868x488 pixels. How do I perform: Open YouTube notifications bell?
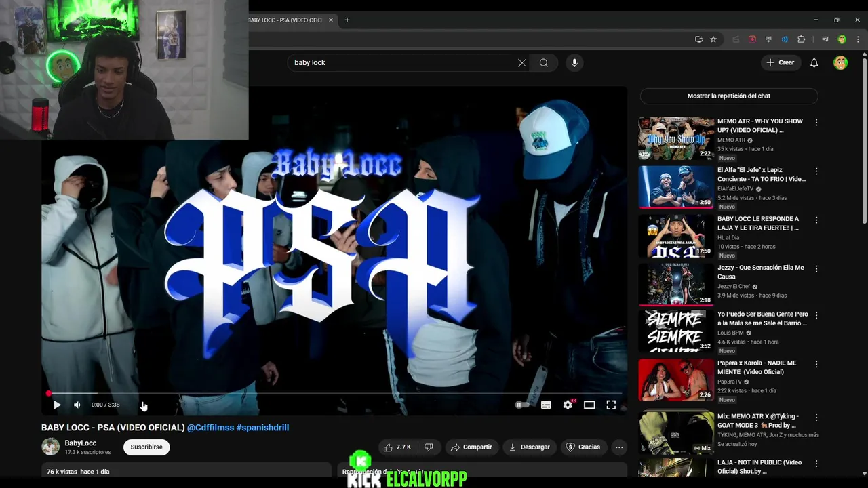814,62
